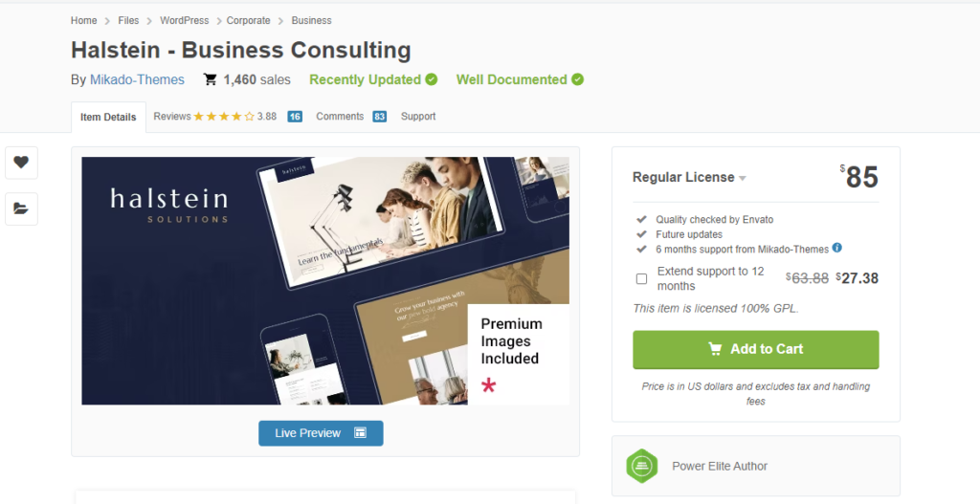Image resolution: width=980 pixels, height=504 pixels.
Task: Go to the Support tab
Action: pos(418,116)
